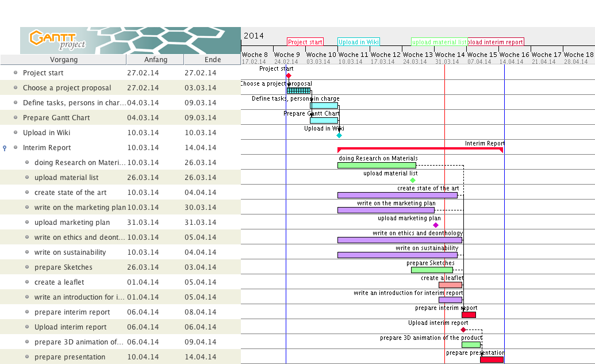Viewport: 595px width, 364px height.
Task: Click the Woche 12 week header
Action: pyautogui.click(x=385, y=55)
